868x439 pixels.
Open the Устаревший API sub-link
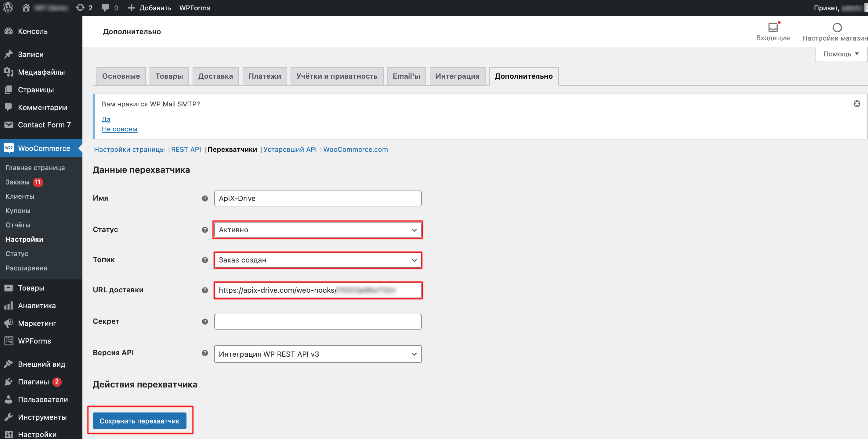290,149
